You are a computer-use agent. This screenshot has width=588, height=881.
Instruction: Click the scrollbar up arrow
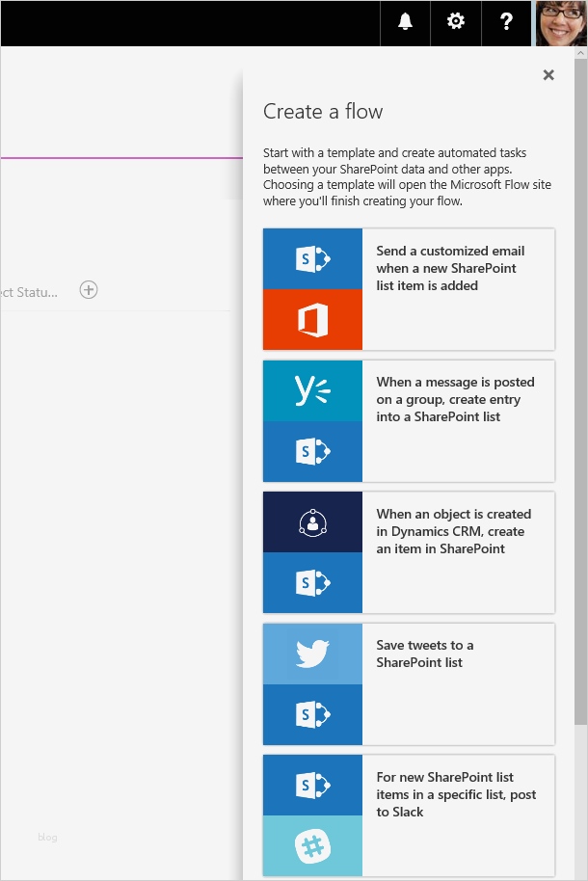pyautogui.click(x=580, y=52)
